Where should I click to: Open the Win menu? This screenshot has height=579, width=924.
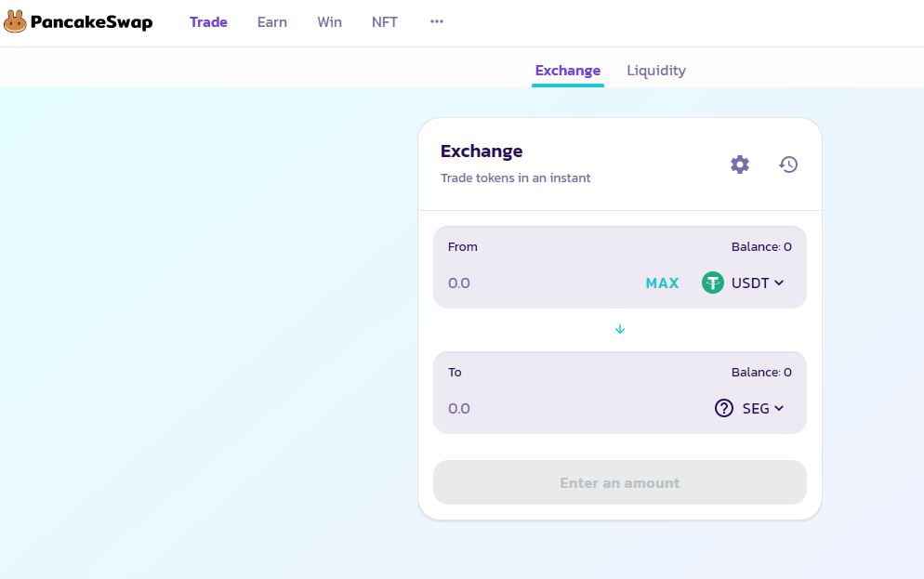click(x=329, y=21)
